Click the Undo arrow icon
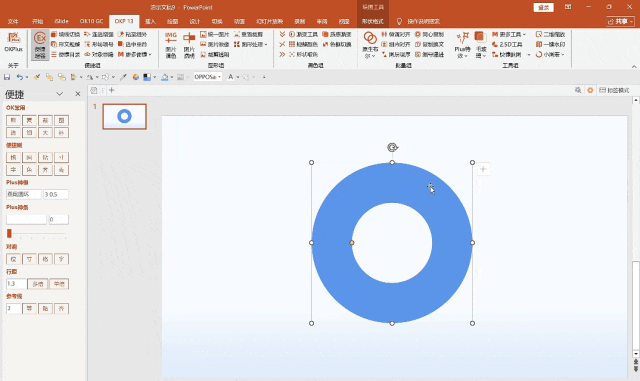This screenshot has height=381, width=640. point(20,77)
